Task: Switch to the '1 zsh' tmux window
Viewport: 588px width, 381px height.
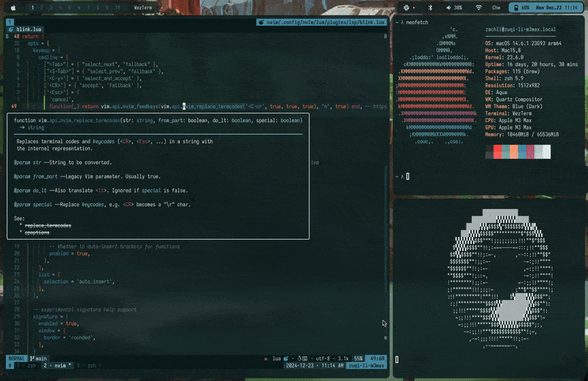Action: (x=25, y=365)
